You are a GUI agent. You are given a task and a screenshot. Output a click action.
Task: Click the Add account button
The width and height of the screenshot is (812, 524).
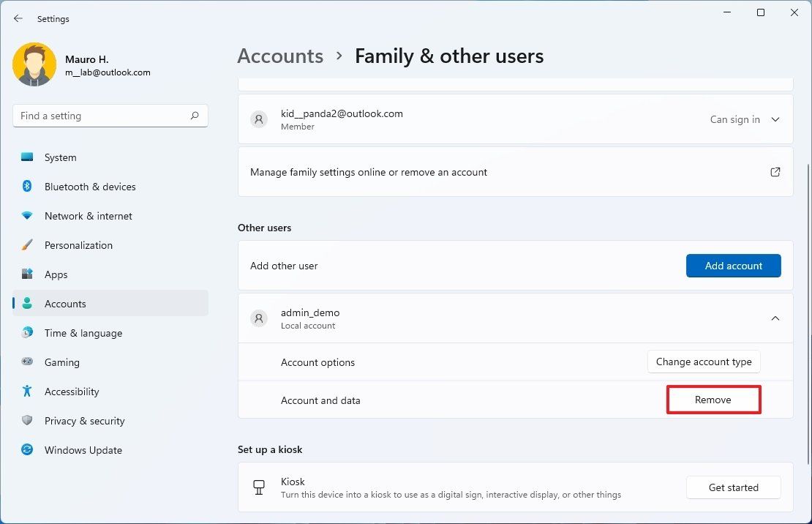pyautogui.click(x=733, y=266)
